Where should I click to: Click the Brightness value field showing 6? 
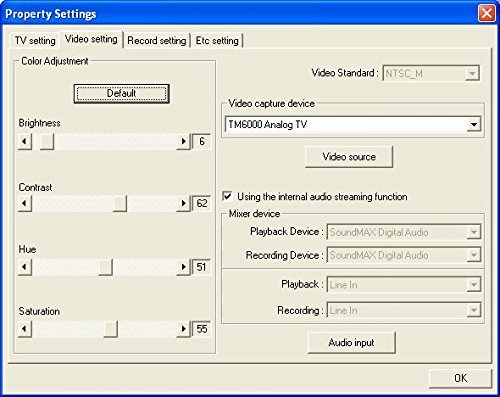click(x=202, y=142)
